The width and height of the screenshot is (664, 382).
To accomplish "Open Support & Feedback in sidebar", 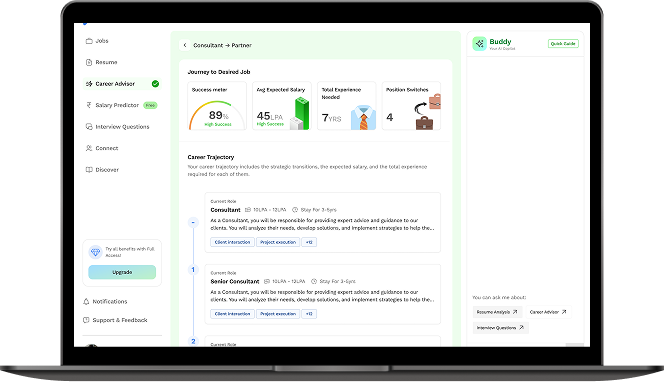I will pos(116,320).
